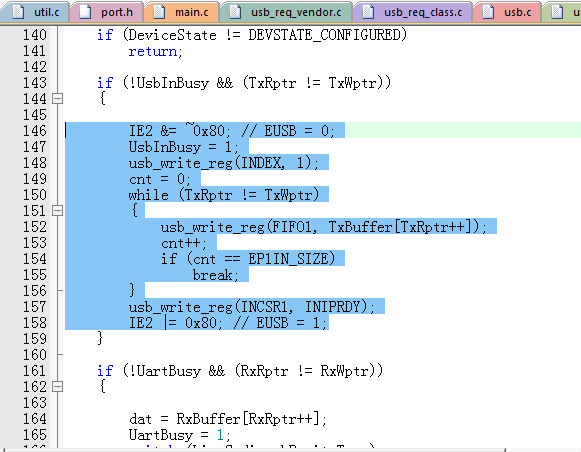Click the file icon on port.h tab
The height and width of the screenshot is (452, 581).
pyautogui.click(x=85, y=12)
